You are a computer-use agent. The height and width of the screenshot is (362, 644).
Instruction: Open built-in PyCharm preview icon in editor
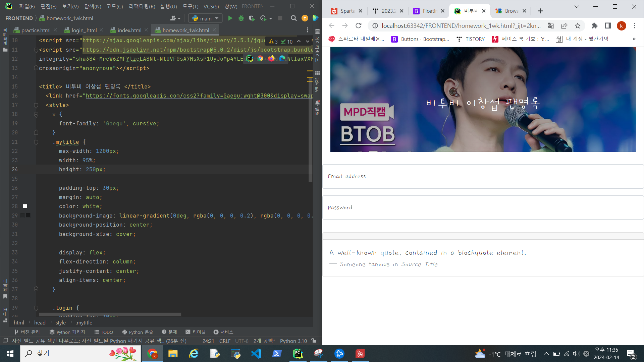250,58
